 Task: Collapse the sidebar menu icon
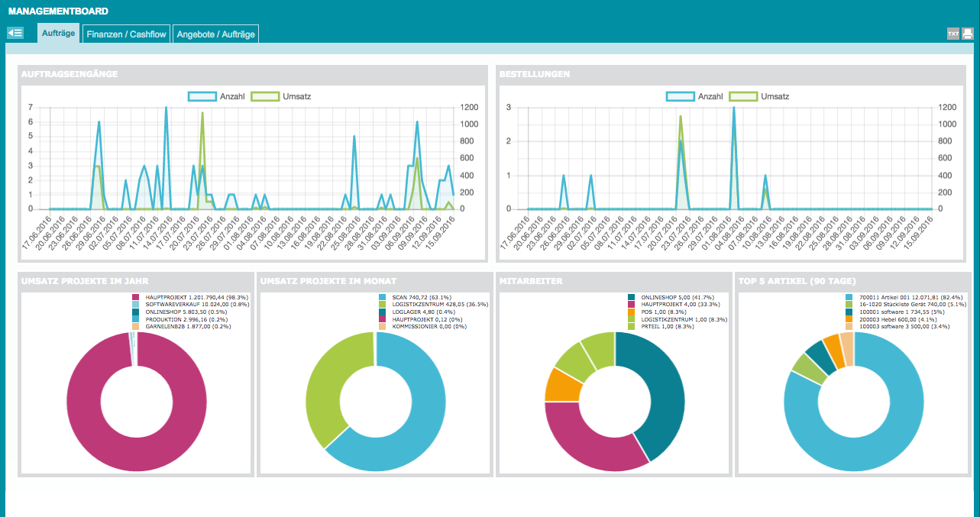point(15,33)
